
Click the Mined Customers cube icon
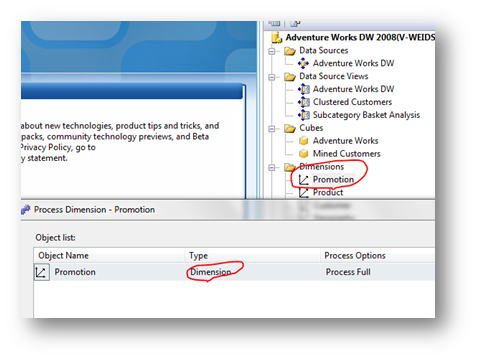[303, 154]
